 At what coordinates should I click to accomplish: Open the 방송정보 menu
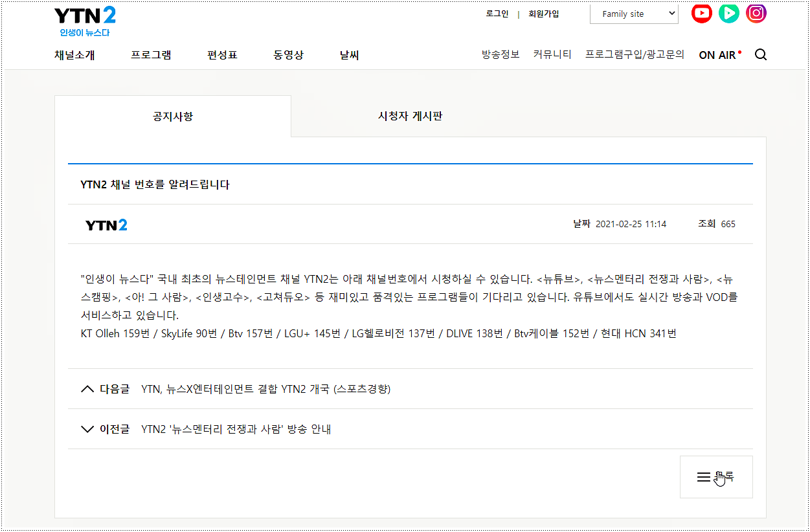tap(501, 54)
